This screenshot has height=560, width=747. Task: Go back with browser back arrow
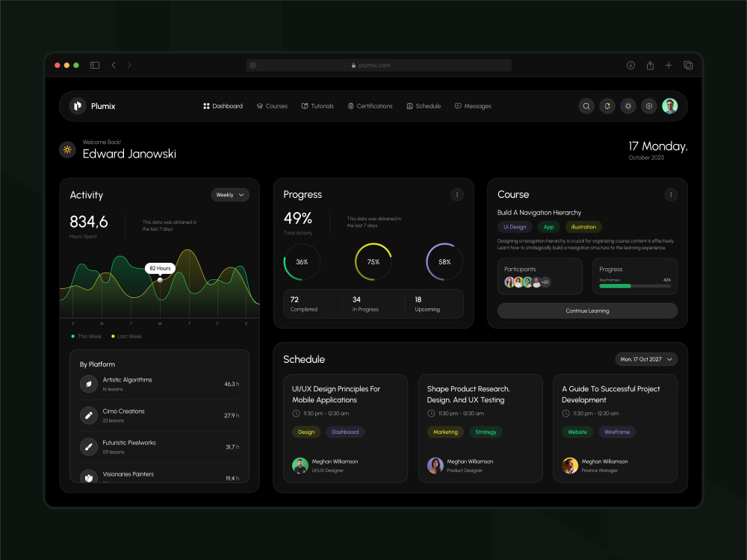coord(114,65)
